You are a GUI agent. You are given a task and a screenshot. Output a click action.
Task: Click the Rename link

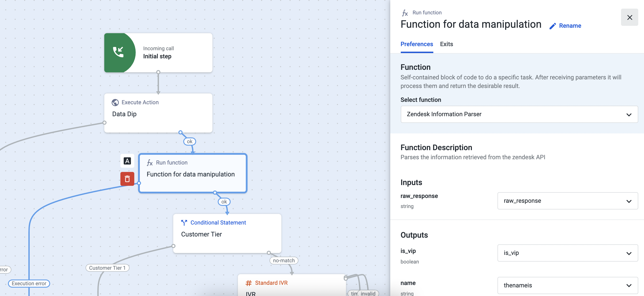pos(570,26)
